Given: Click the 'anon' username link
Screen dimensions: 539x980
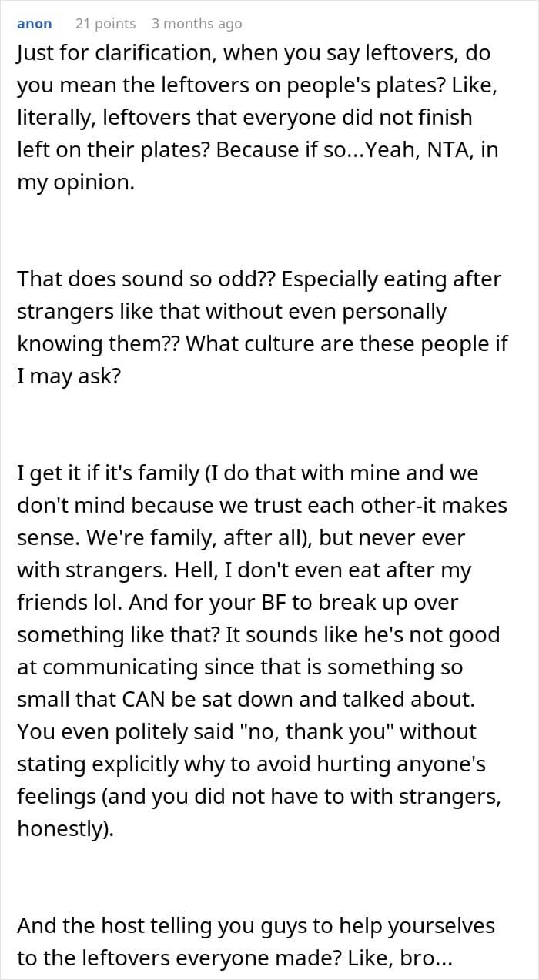Looking at the screenshot, I should tap(35, 24).
